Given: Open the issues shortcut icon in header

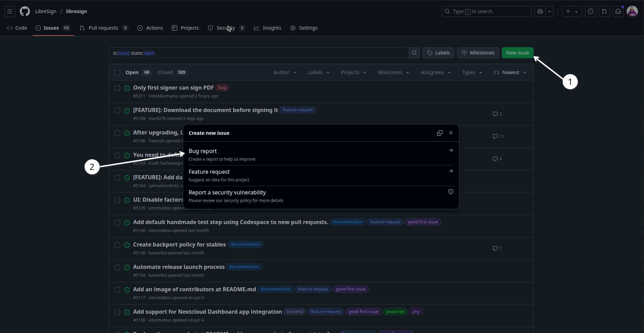Looking at the screenshot, I should point(591,11).
